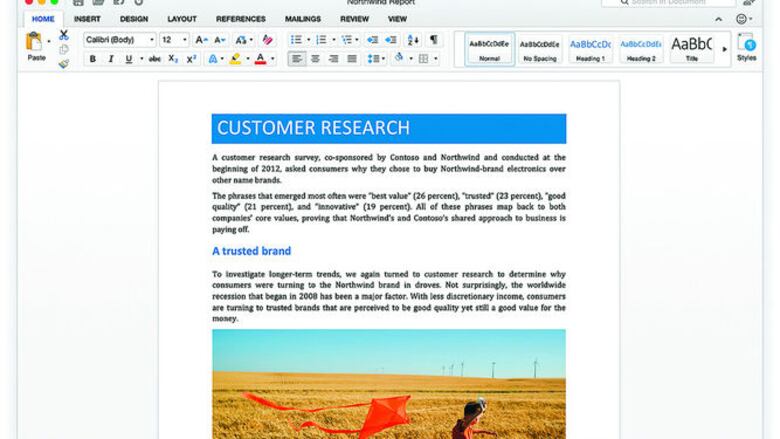Expand the bullet list style arrow

click(x=308, y=40)
